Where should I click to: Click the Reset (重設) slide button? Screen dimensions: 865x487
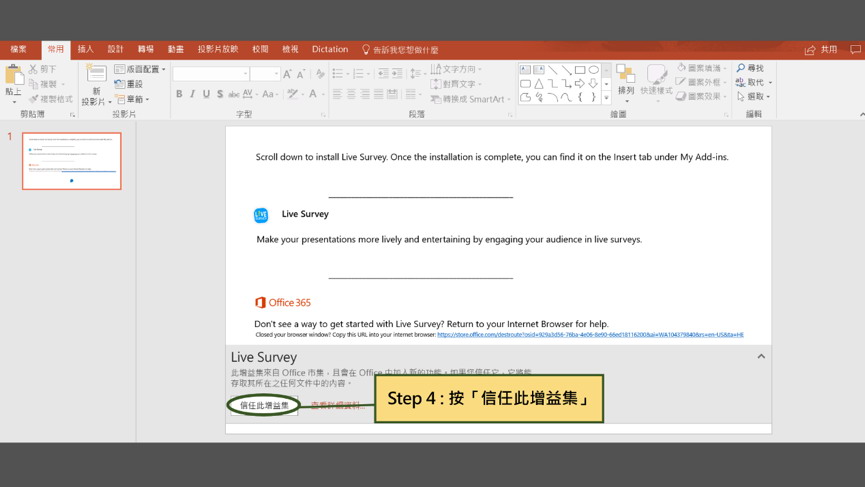pos(129,84)
